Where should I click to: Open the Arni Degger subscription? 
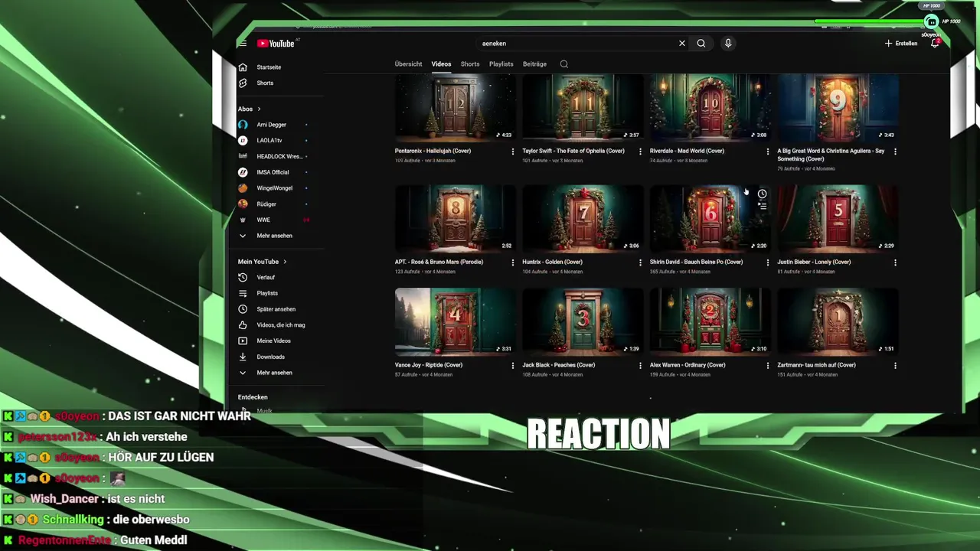[272, 125]
